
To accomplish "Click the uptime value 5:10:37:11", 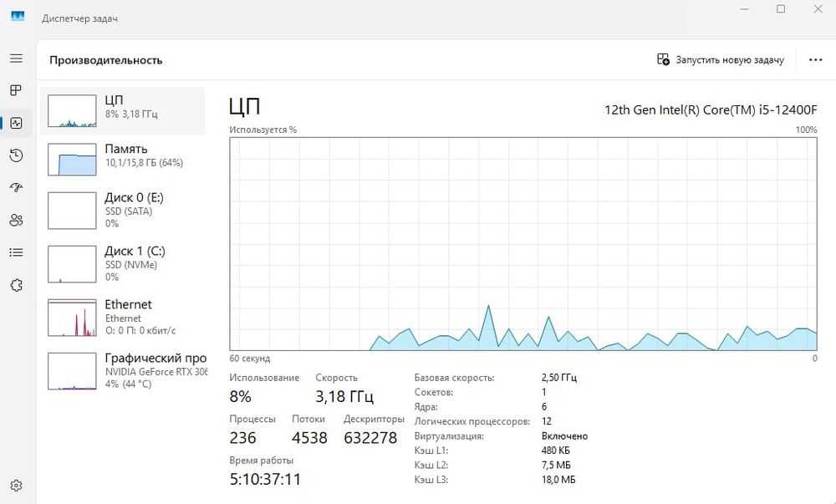I will pos(266,480).
